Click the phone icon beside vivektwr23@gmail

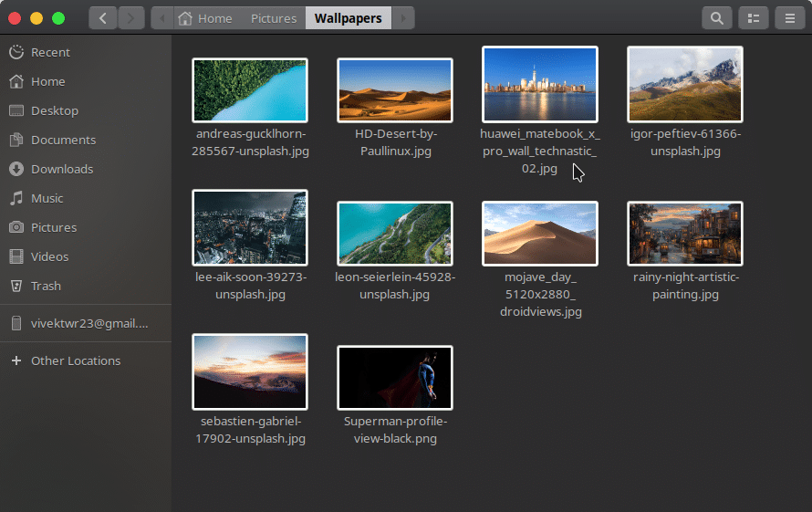click(x=16, y=323)
